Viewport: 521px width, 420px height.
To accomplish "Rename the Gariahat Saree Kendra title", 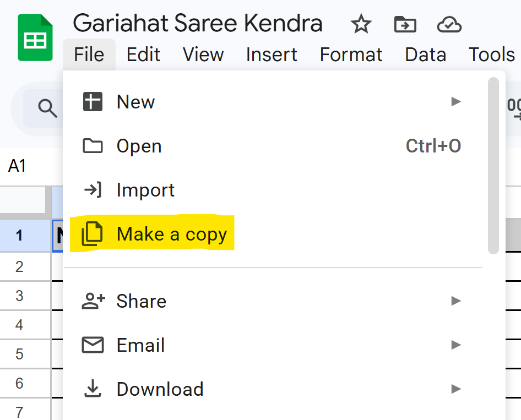I will coord(198,24).
